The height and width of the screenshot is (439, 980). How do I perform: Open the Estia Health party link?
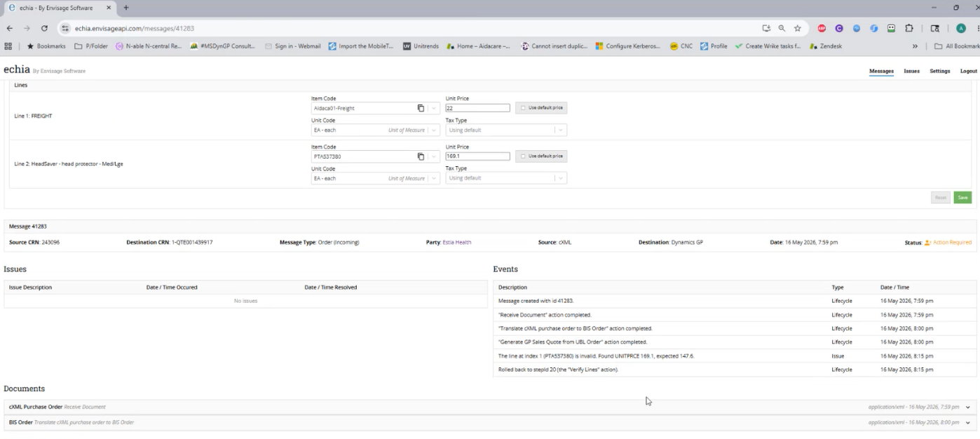pyautogui.click(x=457, y=242)
